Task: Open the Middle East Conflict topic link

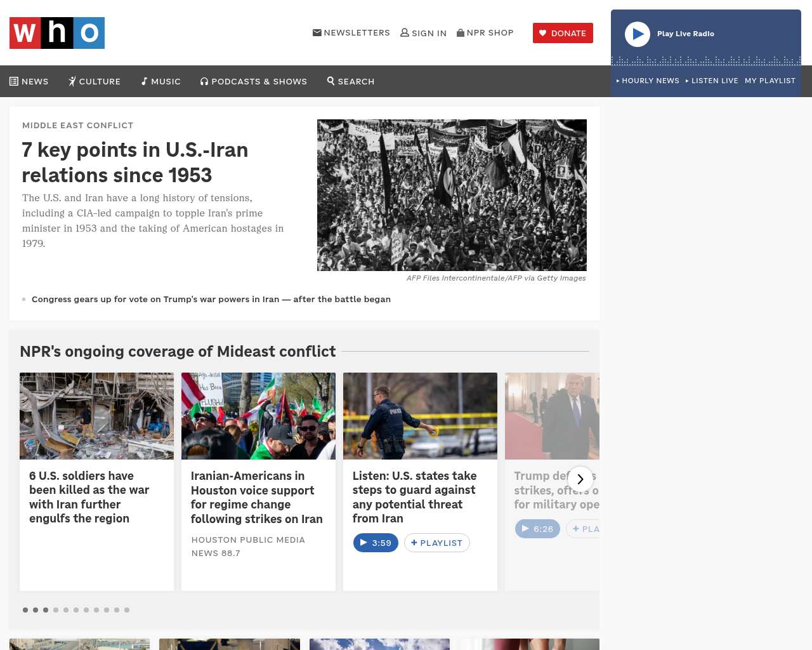Action: [78, 126]
